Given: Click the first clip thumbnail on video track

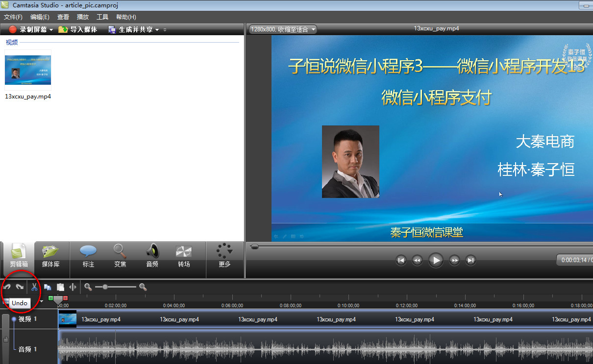Looking at the screenshot, I should point(68,319).
